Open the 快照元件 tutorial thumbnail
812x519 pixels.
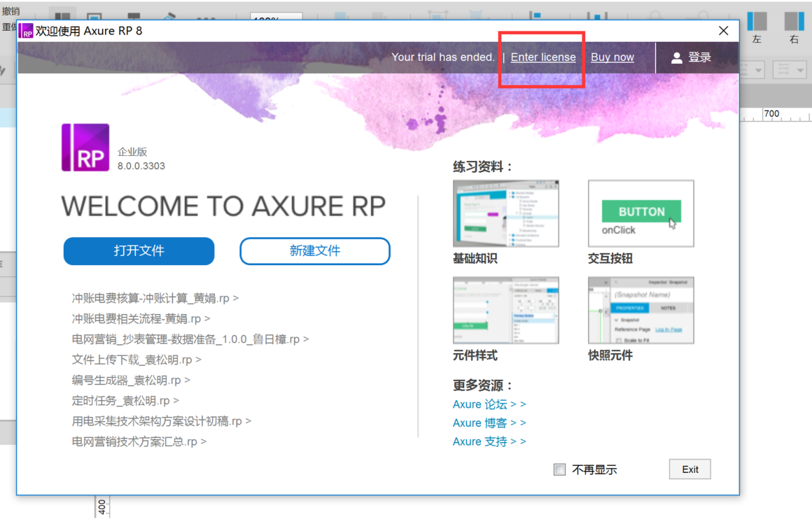pyautogui.click(x=641, y=310)
